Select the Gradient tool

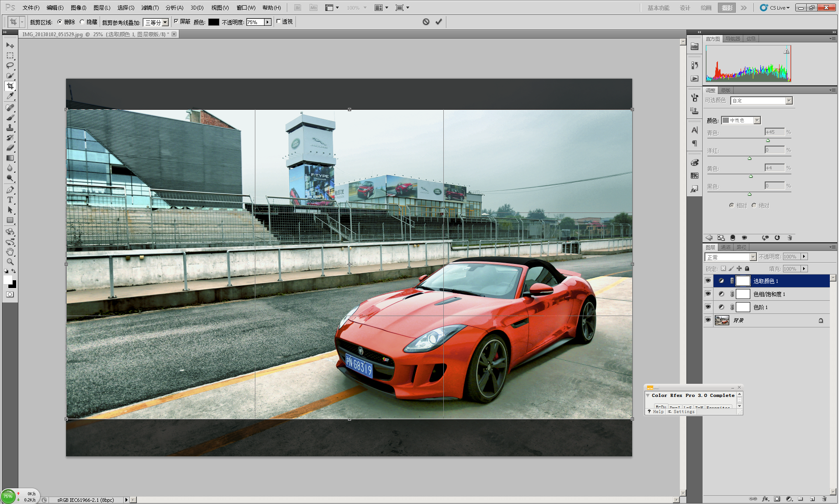(10, 158)
